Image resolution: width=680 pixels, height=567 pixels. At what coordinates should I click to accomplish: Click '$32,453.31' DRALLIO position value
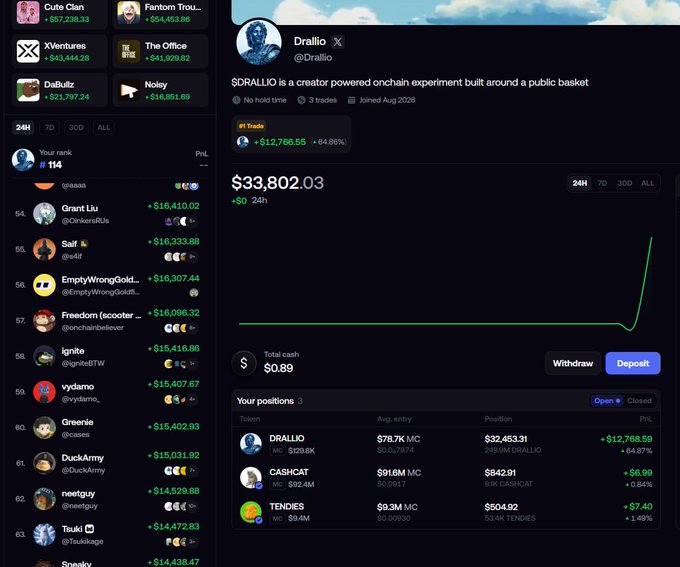point(506,439)
